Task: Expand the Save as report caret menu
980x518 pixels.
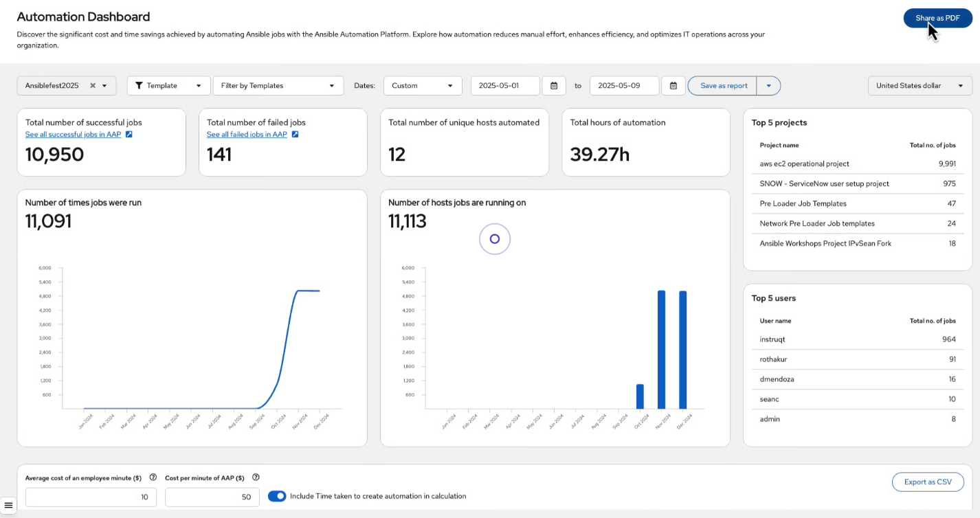Action: (768, 85)
